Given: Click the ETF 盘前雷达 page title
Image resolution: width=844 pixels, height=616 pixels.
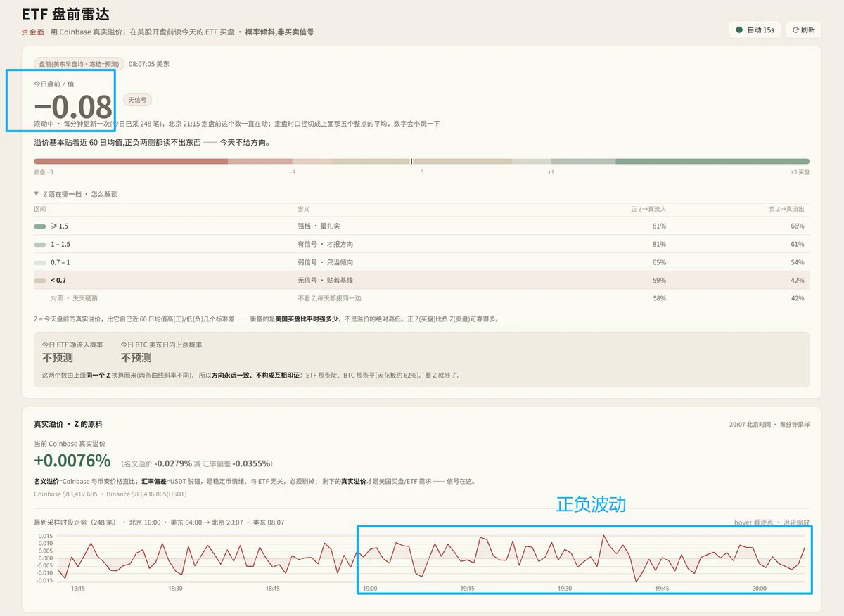Looking at the screenshot, I should [x=65, y=14].
